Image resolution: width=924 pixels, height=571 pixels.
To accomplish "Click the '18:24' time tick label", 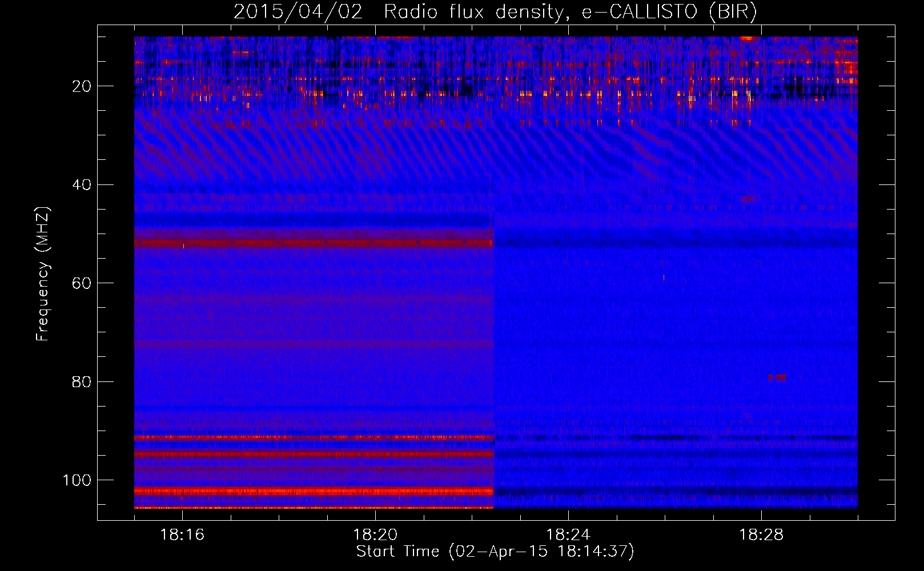I will 568,535.
